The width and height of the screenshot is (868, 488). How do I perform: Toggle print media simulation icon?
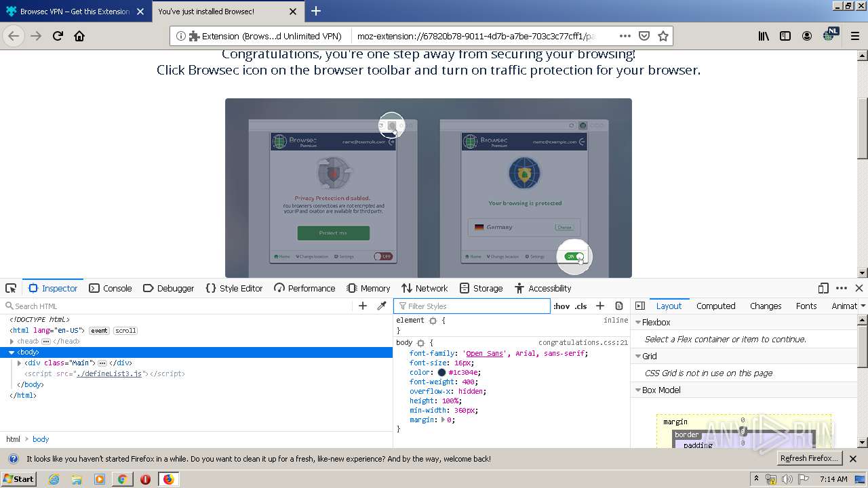tap(619, 306)
